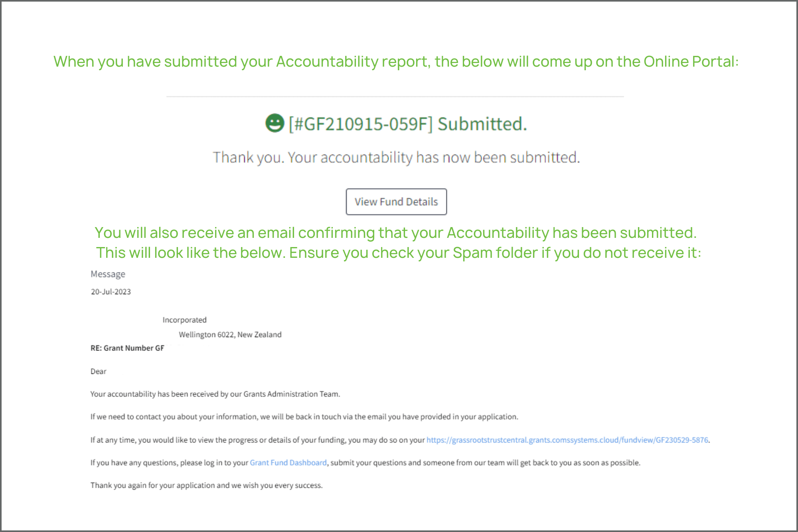The image size is (798, 532).
Task: Select the Grants Administration Team sentence
Action: [215, 394]
